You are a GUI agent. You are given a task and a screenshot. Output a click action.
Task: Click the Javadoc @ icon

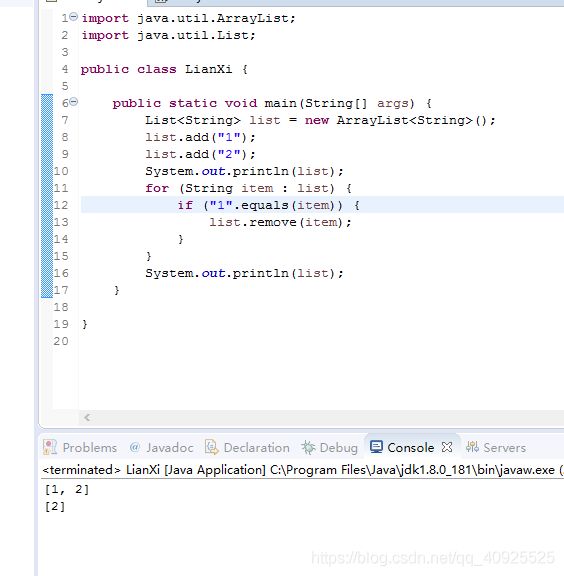pyautogui.click(x=135, y=447)
